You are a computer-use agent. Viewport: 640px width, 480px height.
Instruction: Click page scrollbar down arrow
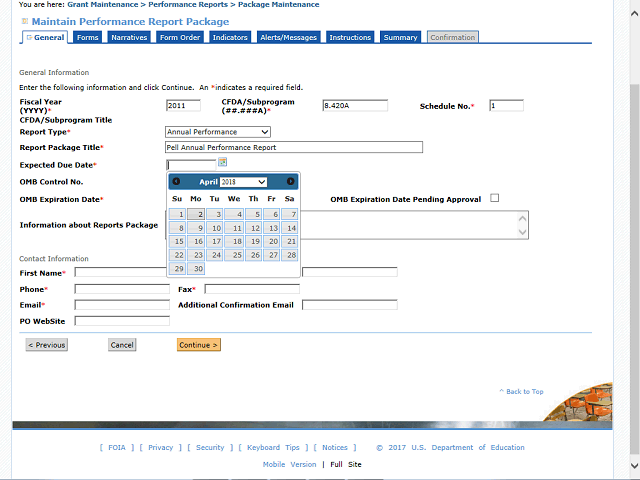(634, 466)
